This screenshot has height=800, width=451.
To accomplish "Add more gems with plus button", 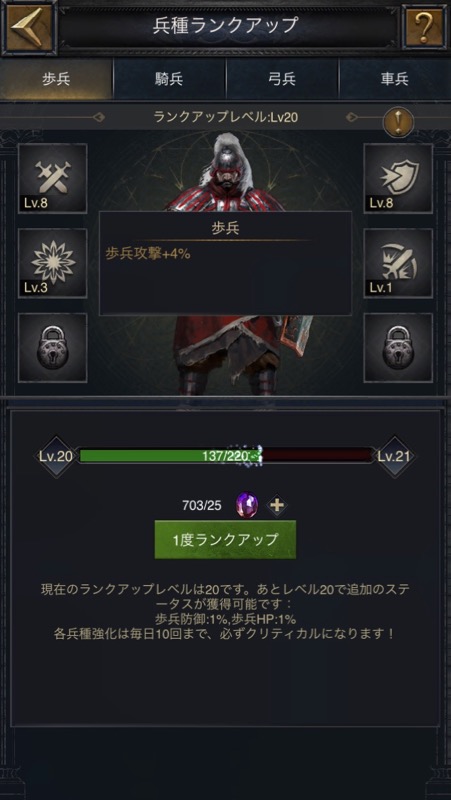I will tap(278, 506).
